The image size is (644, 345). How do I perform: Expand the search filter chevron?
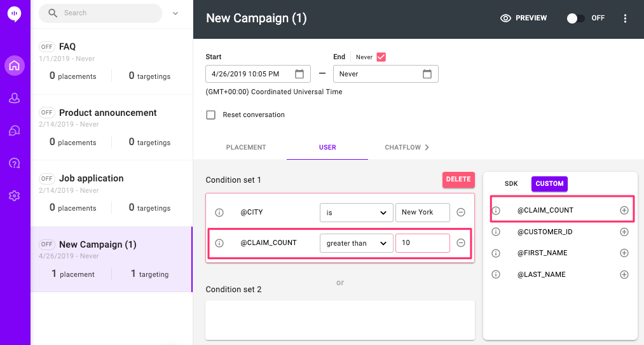tap(175, 13)
